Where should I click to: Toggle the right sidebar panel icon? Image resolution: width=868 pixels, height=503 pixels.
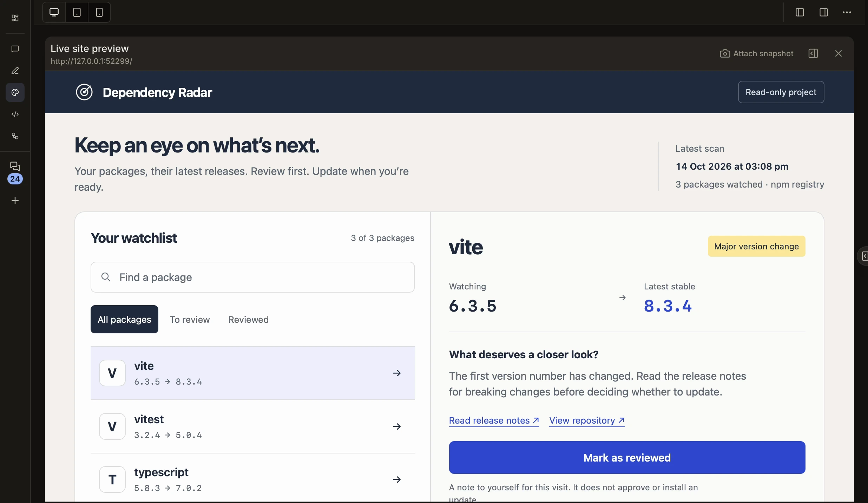click(824, 12)
